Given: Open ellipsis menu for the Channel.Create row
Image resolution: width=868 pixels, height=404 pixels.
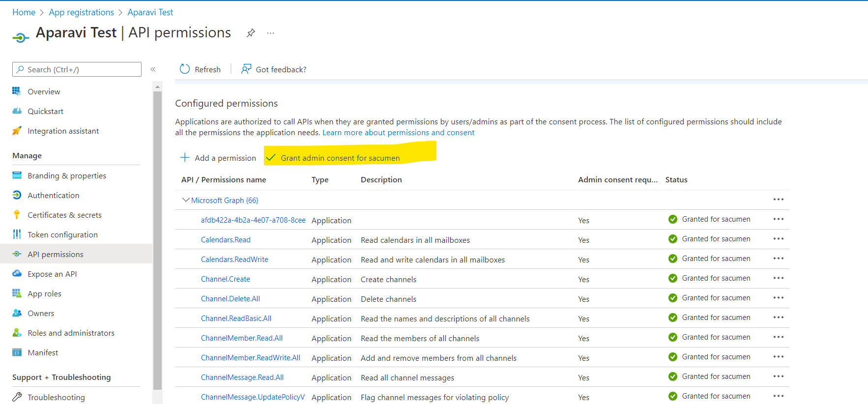Looking at the screenshot, I should (x=778, y=278).
